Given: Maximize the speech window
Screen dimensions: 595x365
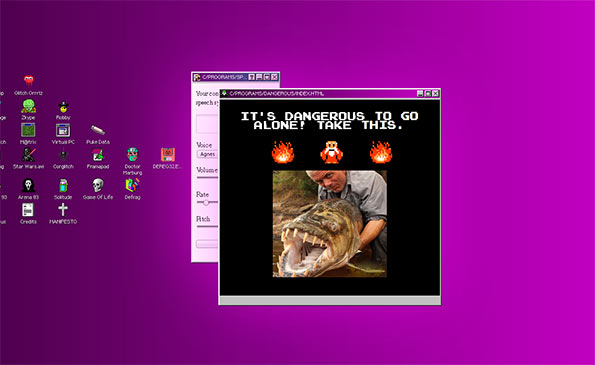Looking at the screenshot, I should pyautogui.click(x=267, y=77).
